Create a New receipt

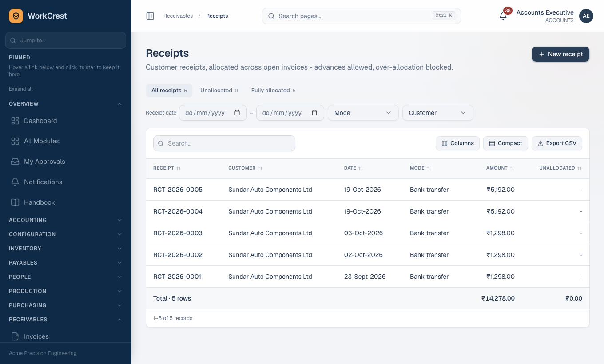click(x=560, y=54)
